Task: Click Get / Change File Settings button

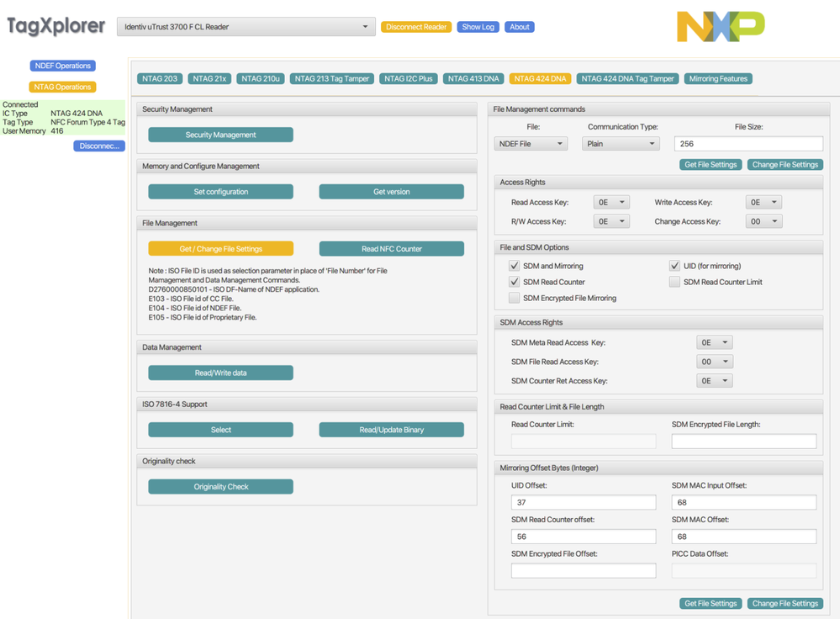Action: 220,249
